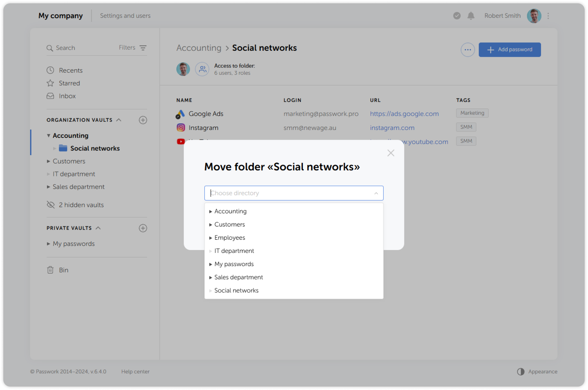Open the Help center link

click(x=135, y=371)
